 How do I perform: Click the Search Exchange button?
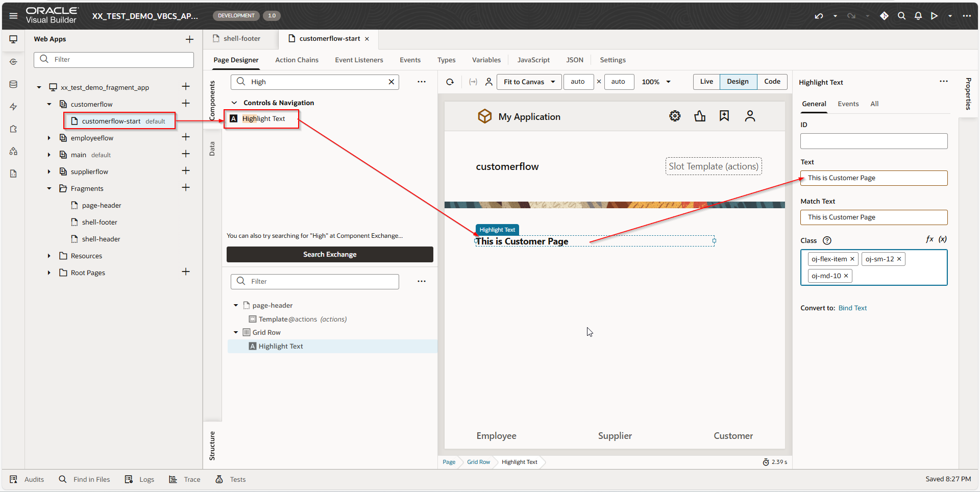[330, 254]
